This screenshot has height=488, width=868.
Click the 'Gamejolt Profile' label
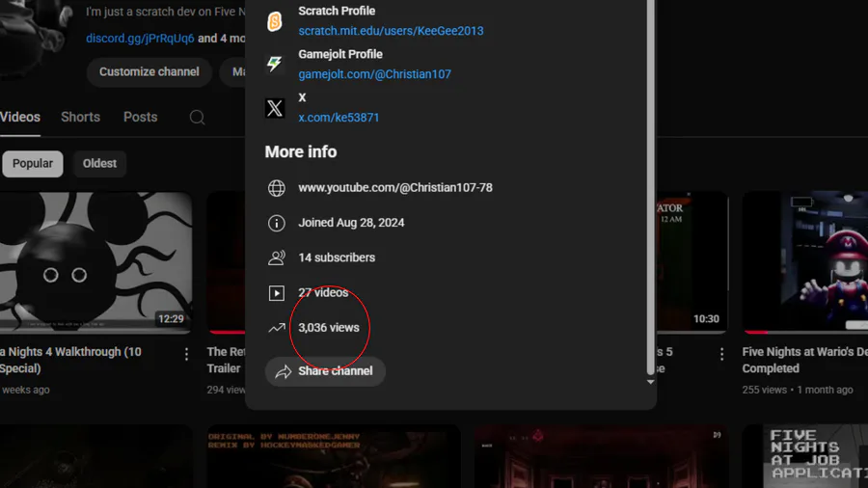(x=340, y=54)
